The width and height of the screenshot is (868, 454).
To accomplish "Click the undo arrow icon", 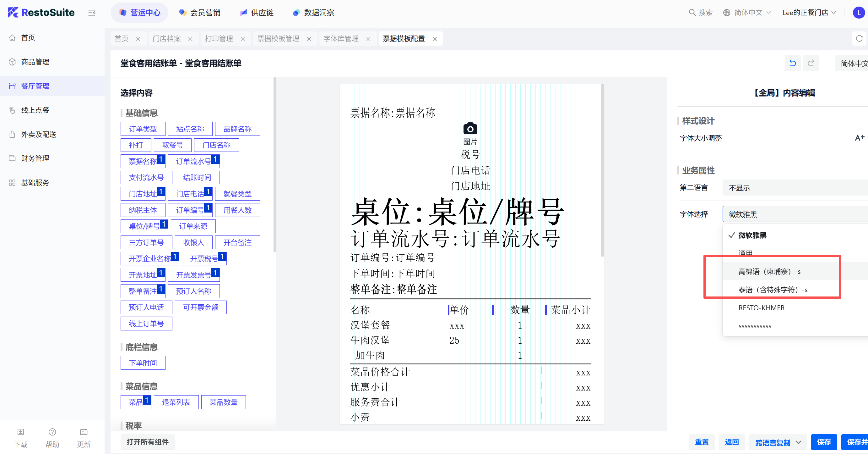I will (793, 63).
